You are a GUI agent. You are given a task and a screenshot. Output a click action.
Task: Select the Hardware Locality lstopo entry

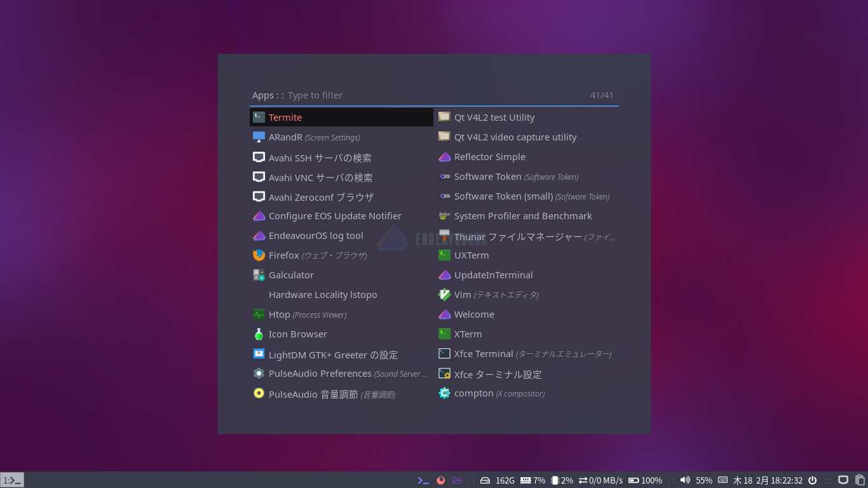341,294
